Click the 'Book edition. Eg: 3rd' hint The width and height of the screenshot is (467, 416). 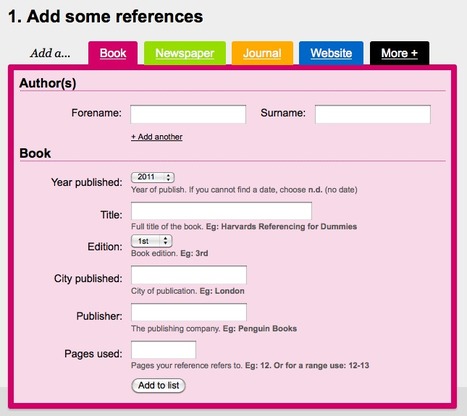coord(169,253)
